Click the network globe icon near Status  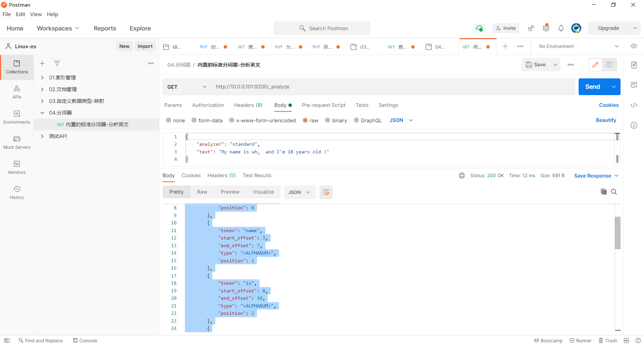pyautogui.click(x=462, y=176)
